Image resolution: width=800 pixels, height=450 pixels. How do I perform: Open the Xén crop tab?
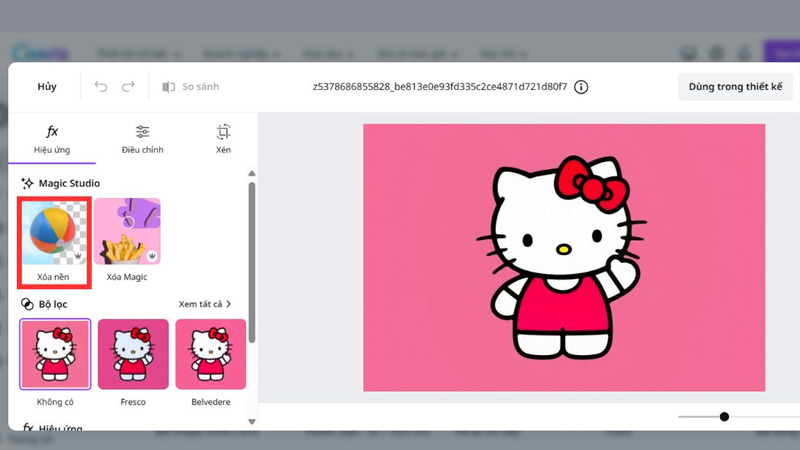tap(223, 140)
